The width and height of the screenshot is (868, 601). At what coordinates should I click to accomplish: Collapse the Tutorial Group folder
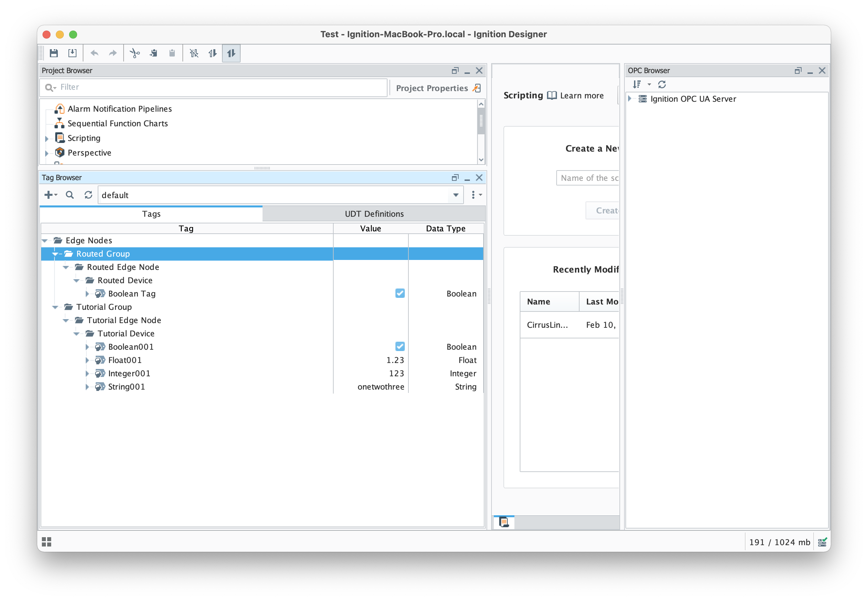click(55, 307)
